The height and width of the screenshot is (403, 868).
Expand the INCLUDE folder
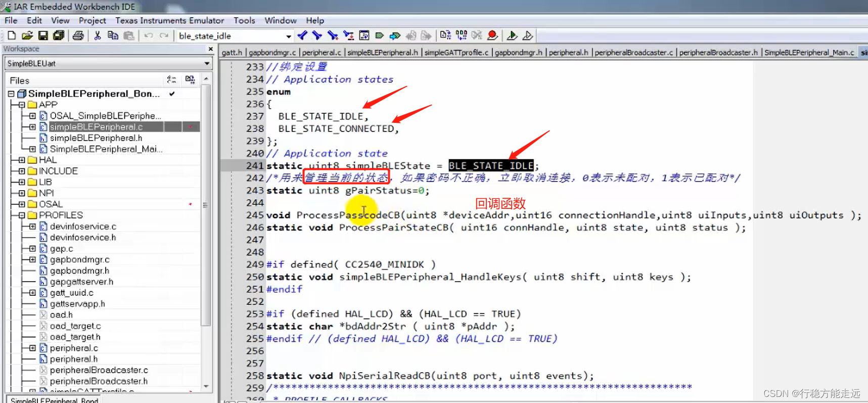coord(22,171)
